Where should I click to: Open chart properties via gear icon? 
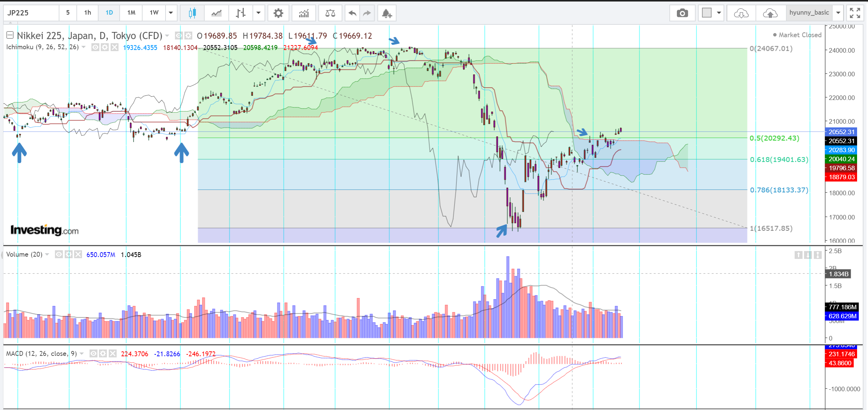(x=278, y=13)
